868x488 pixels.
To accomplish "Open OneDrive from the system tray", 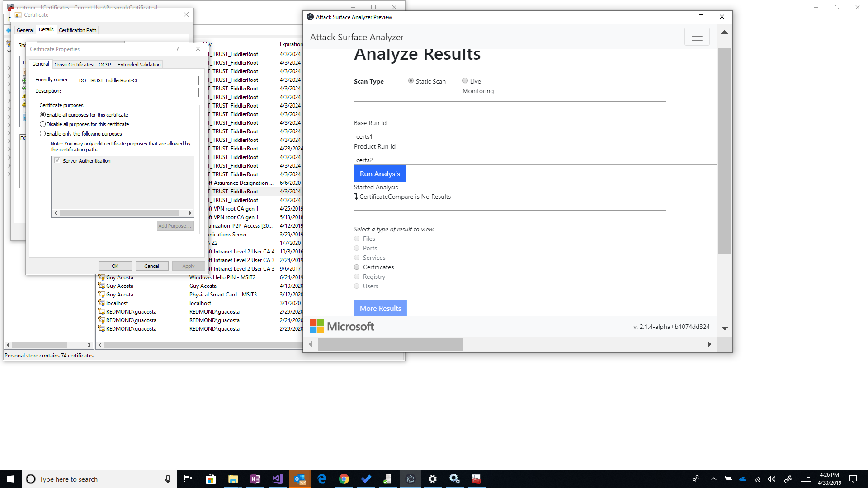I will (743, 479).
